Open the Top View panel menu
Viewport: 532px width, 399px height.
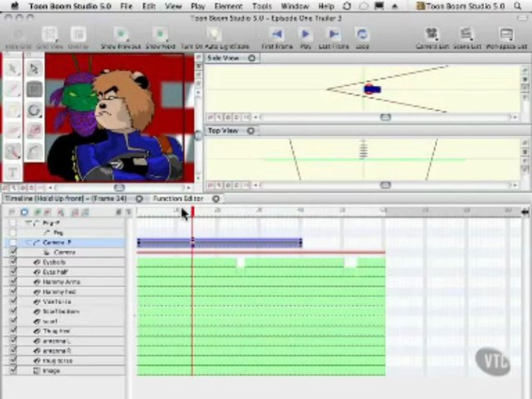250,131
